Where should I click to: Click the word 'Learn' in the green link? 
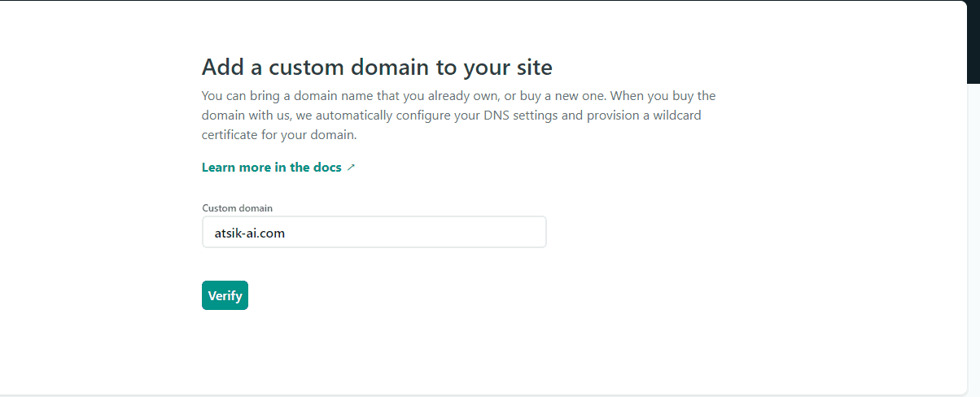(219, 168)
